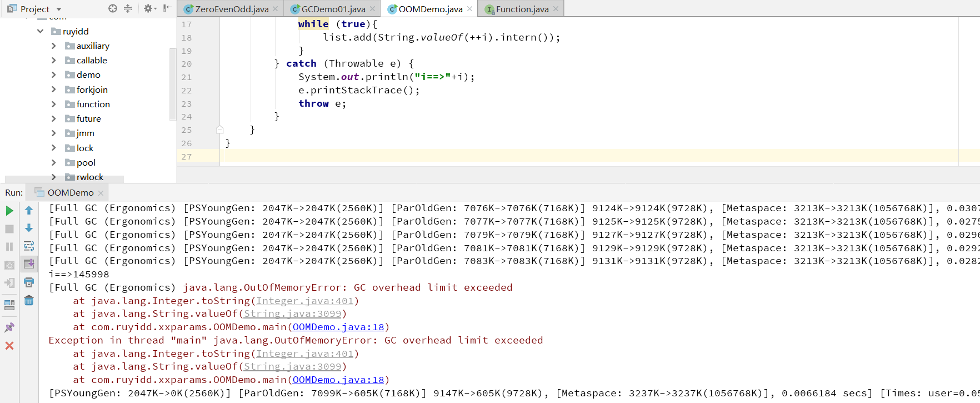Open String.java:3099 link under Exception in thread

click(293, 366)
